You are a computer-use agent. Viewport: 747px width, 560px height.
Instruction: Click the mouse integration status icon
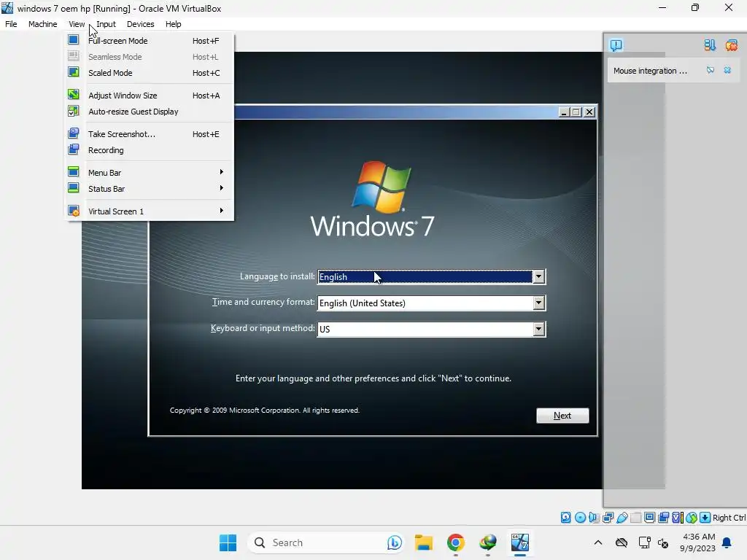coord(692,517)
